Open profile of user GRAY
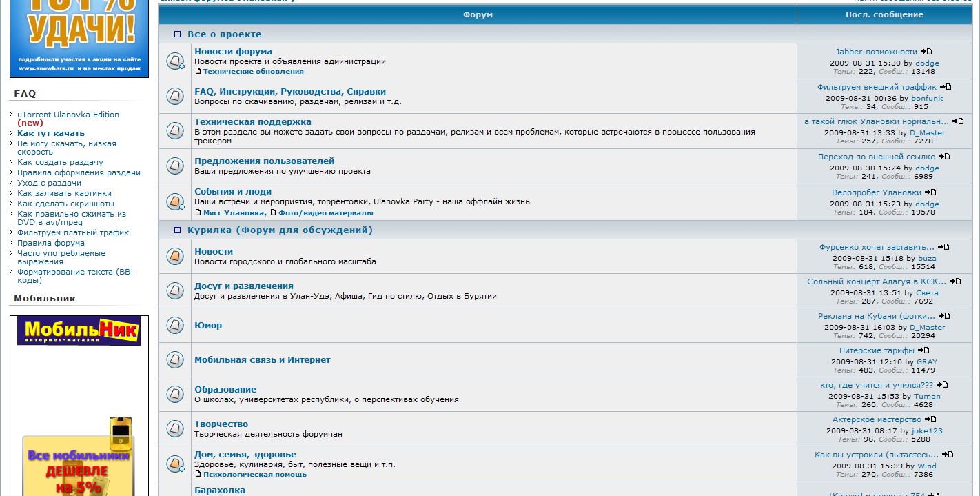980x496 pixels. (927, 361)
